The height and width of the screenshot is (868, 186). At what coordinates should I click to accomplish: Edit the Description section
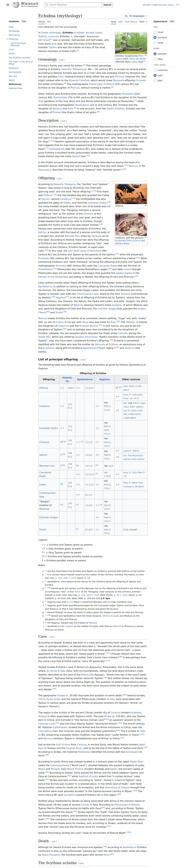(64, 121)
